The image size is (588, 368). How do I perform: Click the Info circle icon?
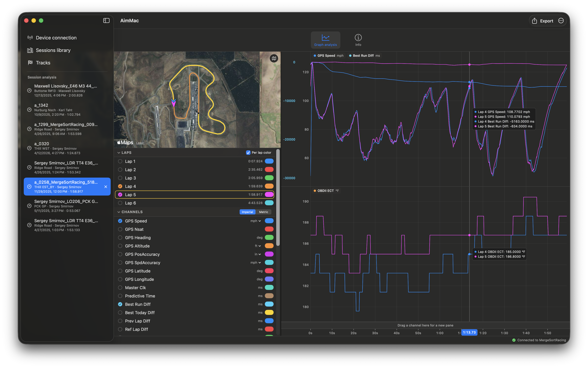(358, 38)
